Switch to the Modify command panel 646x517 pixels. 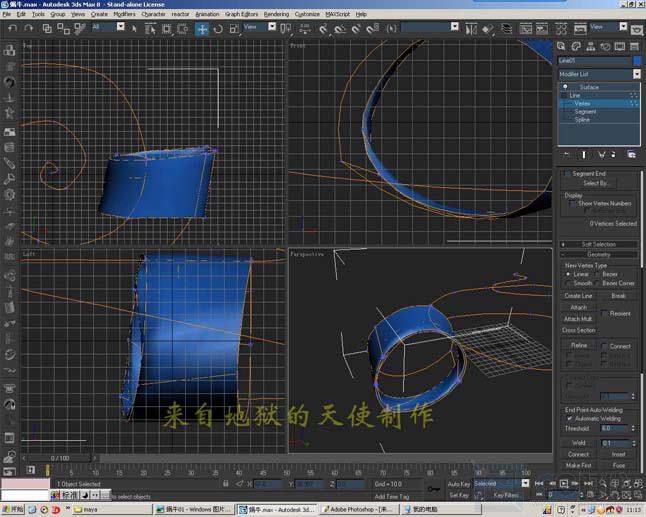point(576,46)
